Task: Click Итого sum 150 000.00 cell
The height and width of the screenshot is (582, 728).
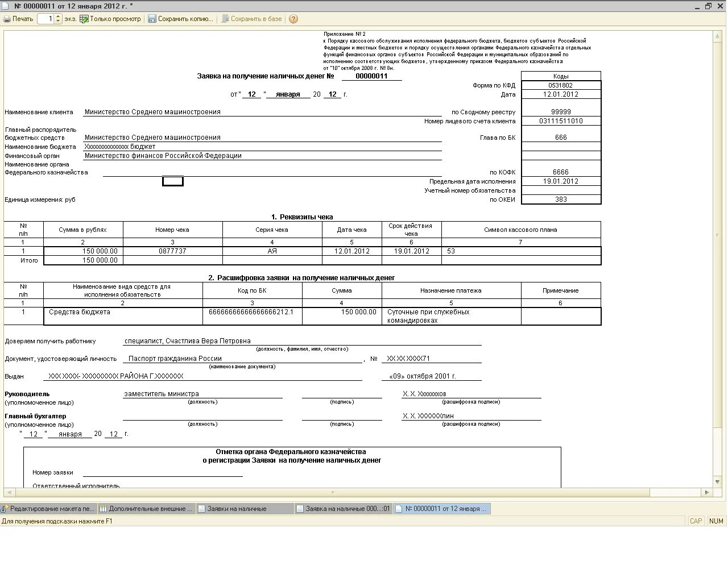Action: tap(83, 260)
